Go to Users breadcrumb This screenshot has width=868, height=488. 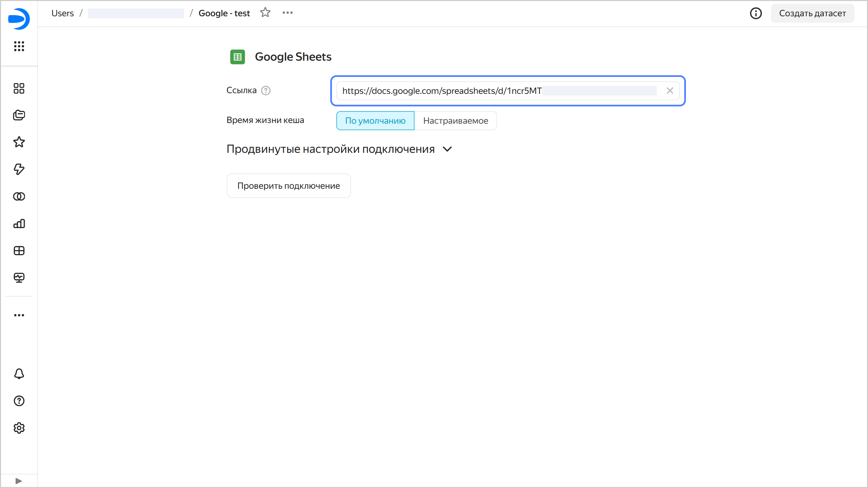[62, 13]
